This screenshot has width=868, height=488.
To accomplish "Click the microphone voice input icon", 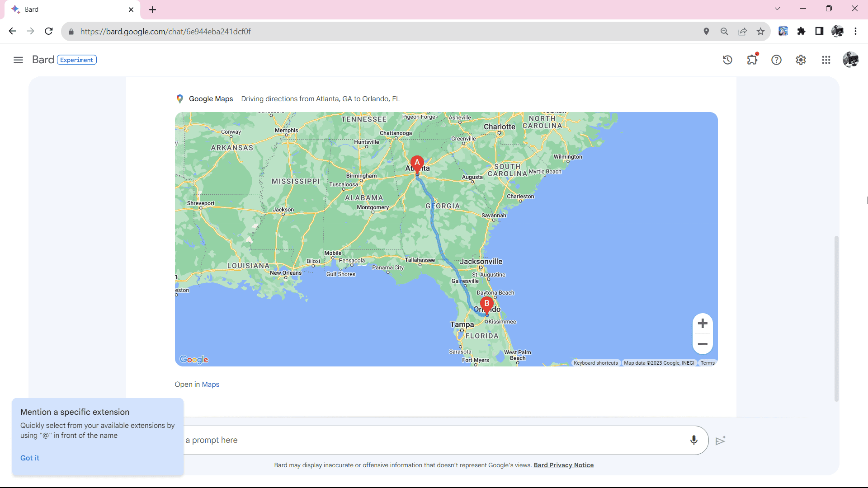I will click(693, 440).
